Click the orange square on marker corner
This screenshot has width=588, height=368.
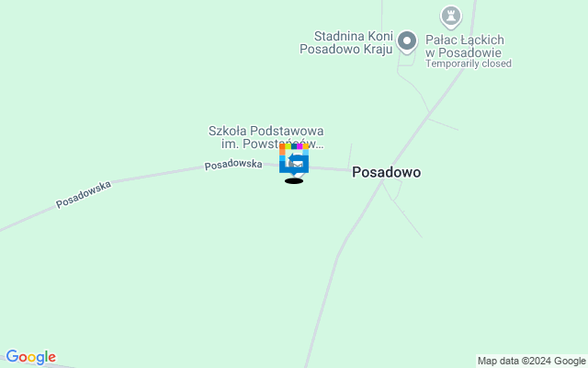pyautogui.click(x=282, y=146)
